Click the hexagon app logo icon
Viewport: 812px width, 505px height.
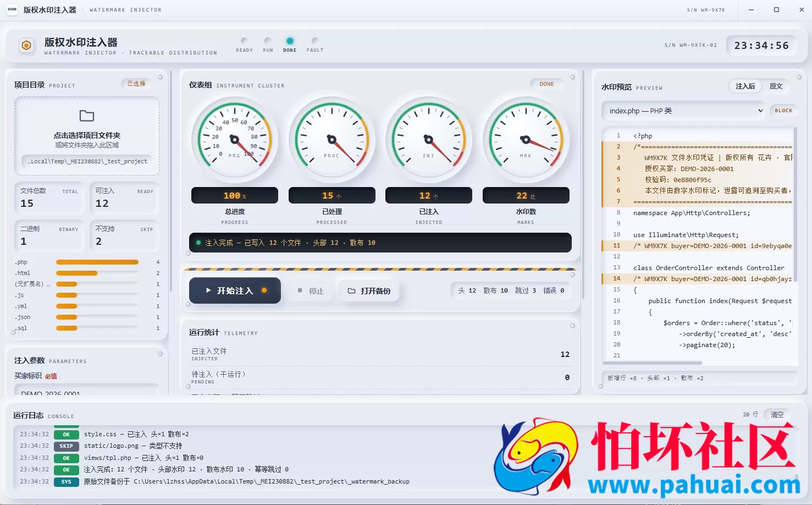[26, 46]
